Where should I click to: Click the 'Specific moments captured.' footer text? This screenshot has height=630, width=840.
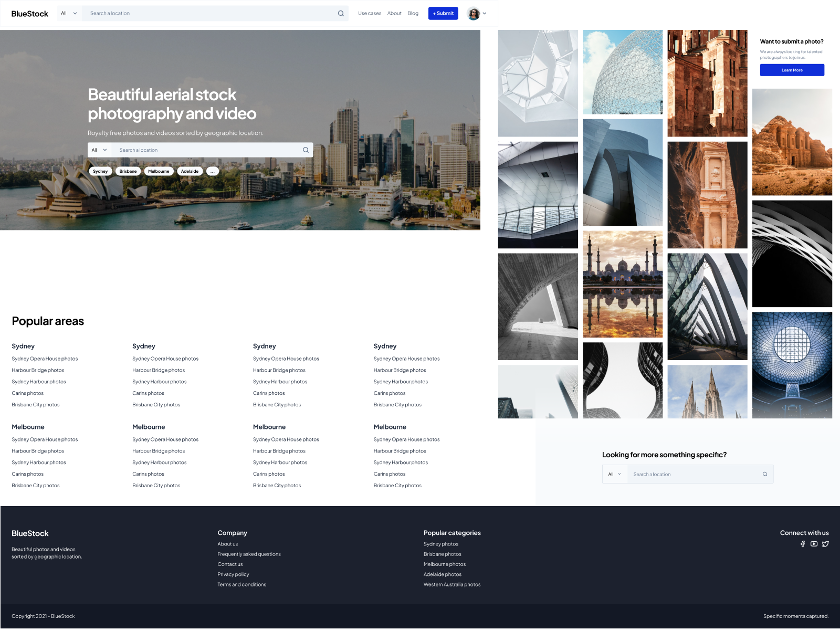(x=796, y=616)
